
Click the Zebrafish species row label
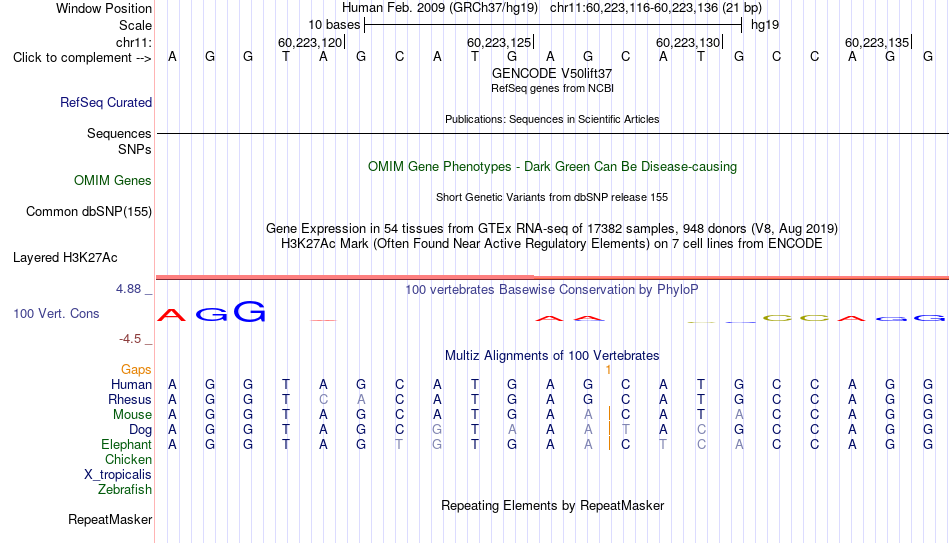point(125,489)
